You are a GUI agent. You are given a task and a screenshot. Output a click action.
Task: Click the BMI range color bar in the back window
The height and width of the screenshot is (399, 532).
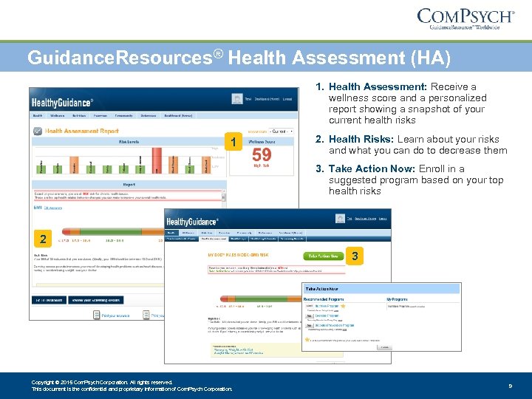(113, 232)
